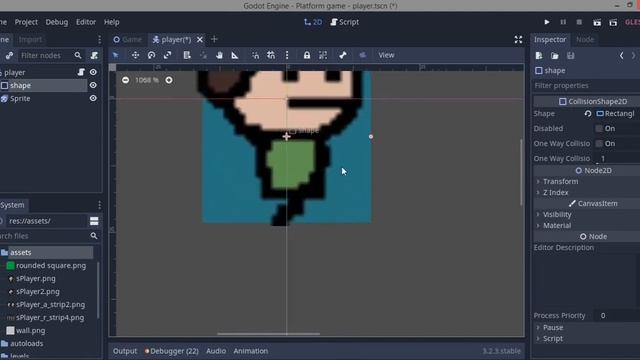Stop the running scene

579,22
